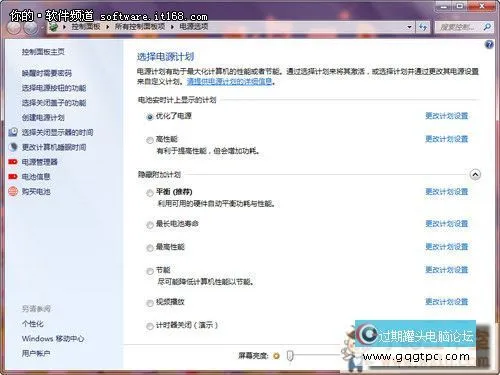The height and width of the screenshot is (375, 500).
Task: Open 用户帐户 link
Action: pyautogui.click(x=36, y=353)
